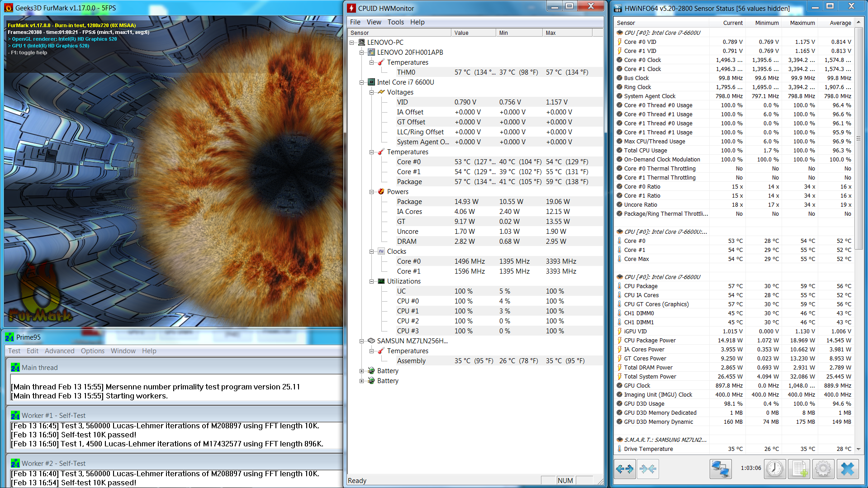Screen dimensions: 868x488
Task: Click HWiNFO Maximum column header
Action: click(x=799, y=23)
